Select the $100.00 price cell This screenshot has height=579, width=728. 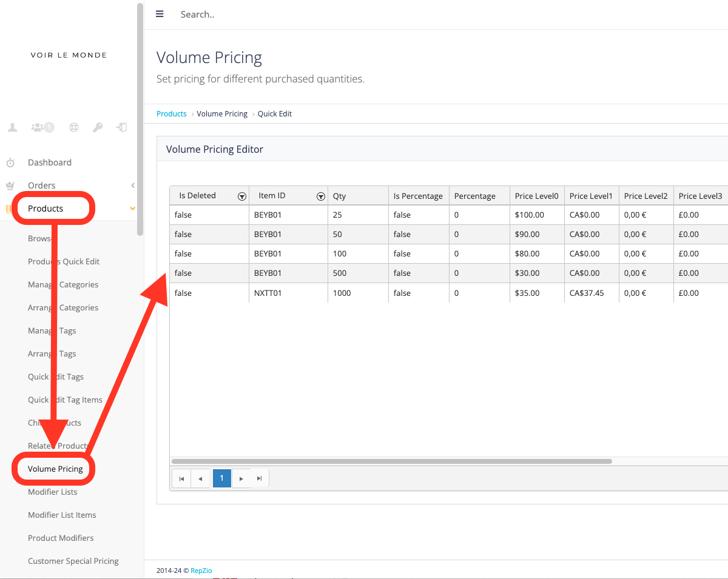coord(537,215)
